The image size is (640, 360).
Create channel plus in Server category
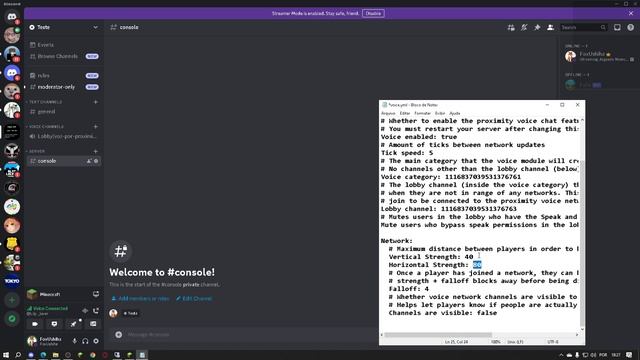pyautogui.click(x=96, y=151)
